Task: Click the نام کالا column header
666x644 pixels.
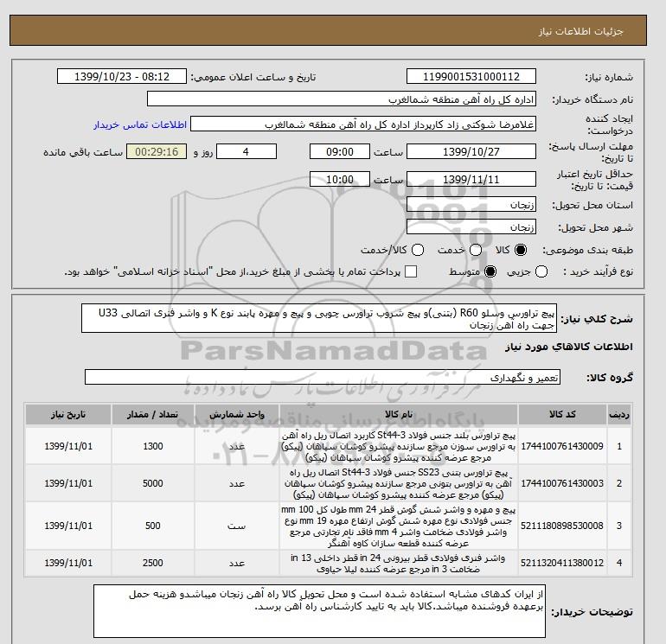Action: (399, 414)
